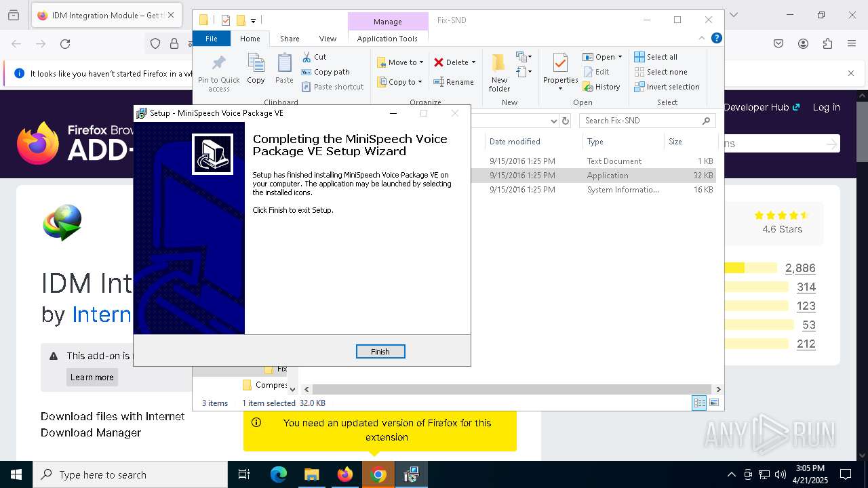Click the Developer Hub link

coord(762,107)
